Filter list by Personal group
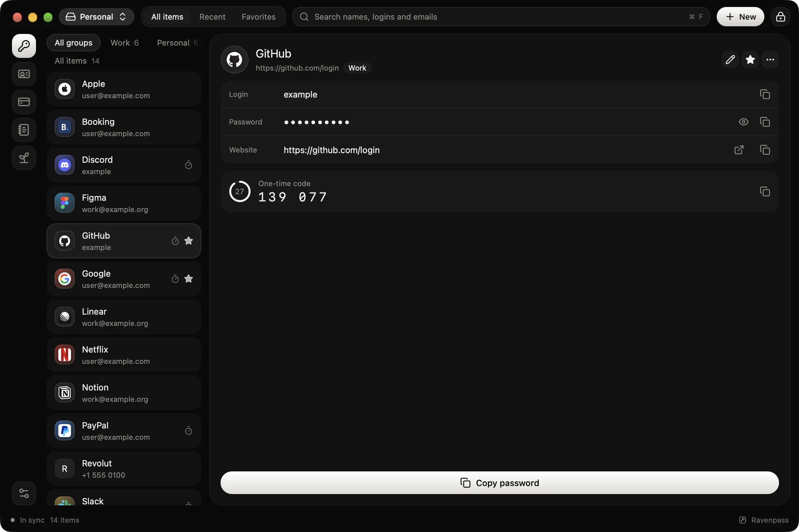This screenshot has width=799, height=532. click(177, 43)
